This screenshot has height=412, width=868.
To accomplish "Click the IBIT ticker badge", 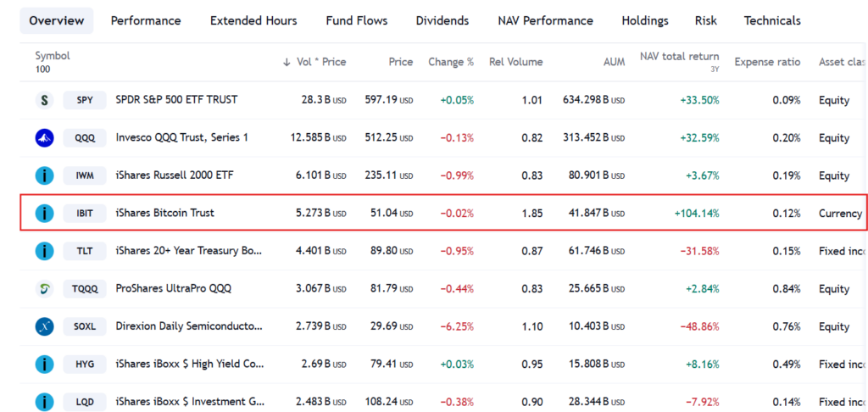I will coord(85,213).
